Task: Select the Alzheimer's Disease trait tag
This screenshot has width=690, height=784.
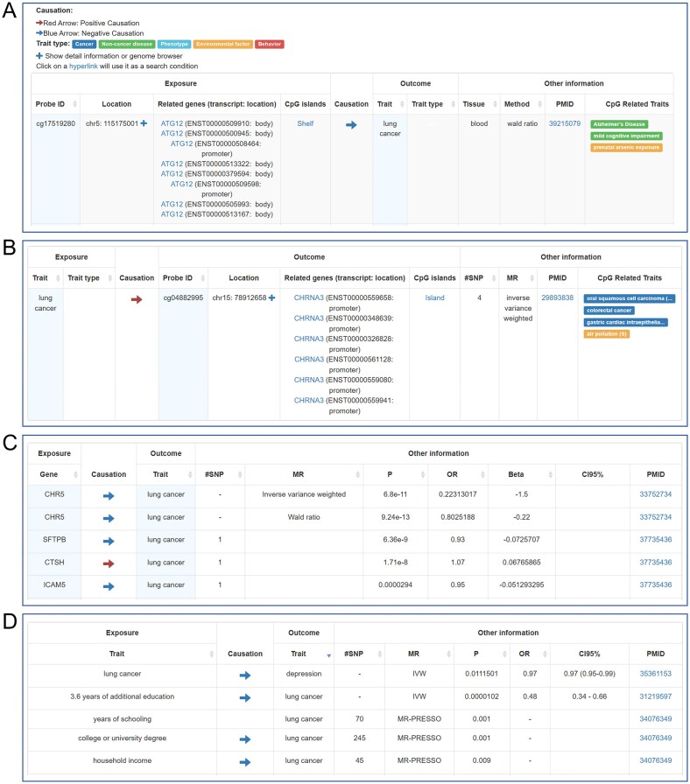Action: pyautogui.click(x=619, y=124)
